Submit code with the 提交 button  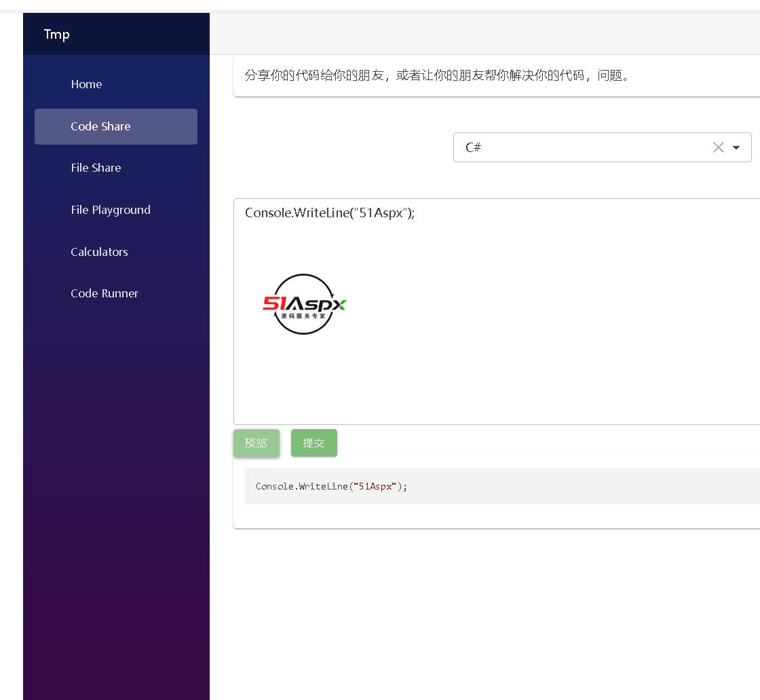(314, 443)
